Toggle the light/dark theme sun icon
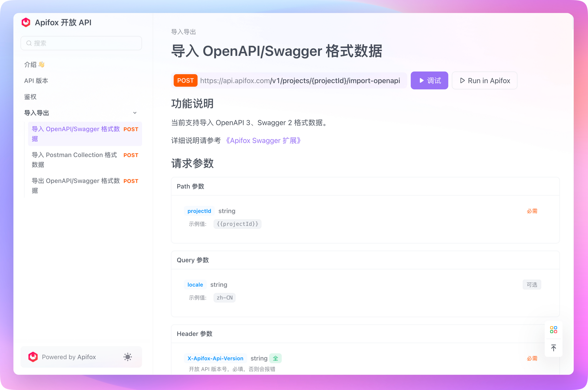 coord(128,357)
